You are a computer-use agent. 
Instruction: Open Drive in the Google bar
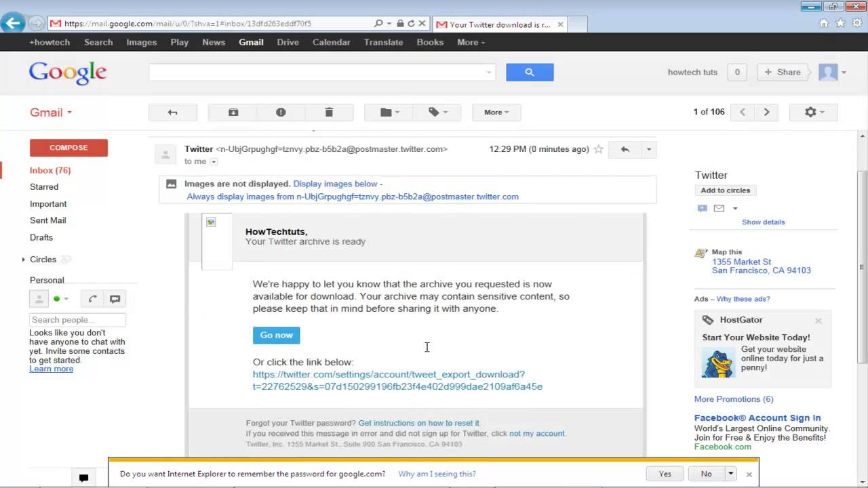point(288,42)
